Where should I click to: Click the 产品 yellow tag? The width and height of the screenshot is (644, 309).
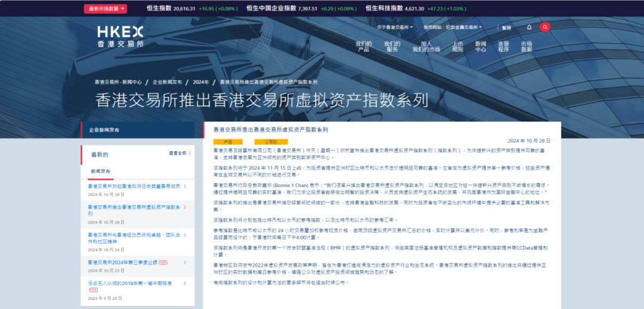click(228, 142)
